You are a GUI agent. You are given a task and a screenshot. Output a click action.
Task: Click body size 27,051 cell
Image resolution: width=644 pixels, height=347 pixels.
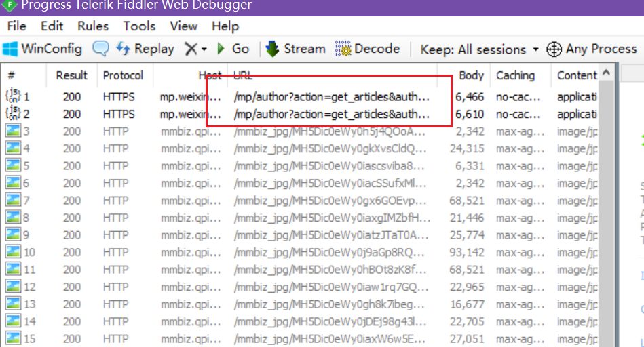click(x=467, y=338)
